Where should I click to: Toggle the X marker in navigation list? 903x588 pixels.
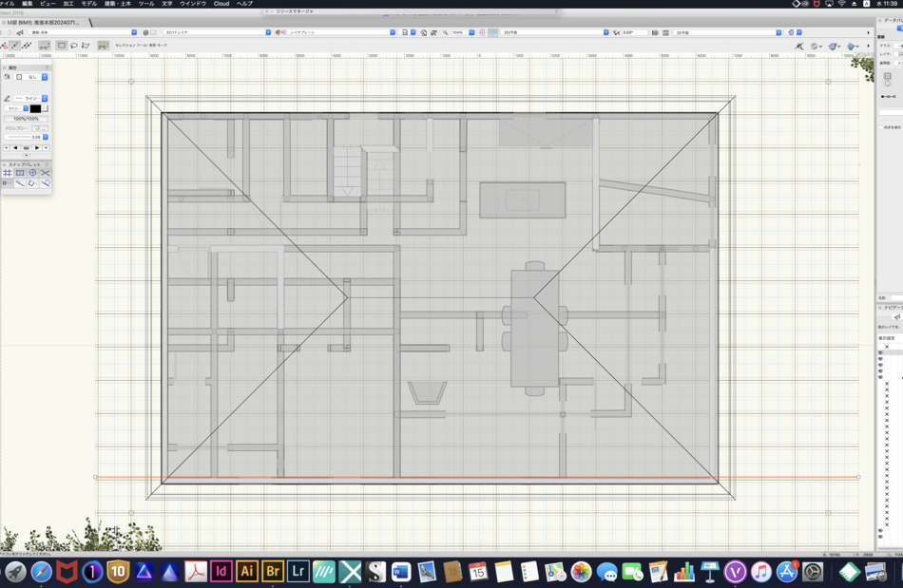coord(887,347)
